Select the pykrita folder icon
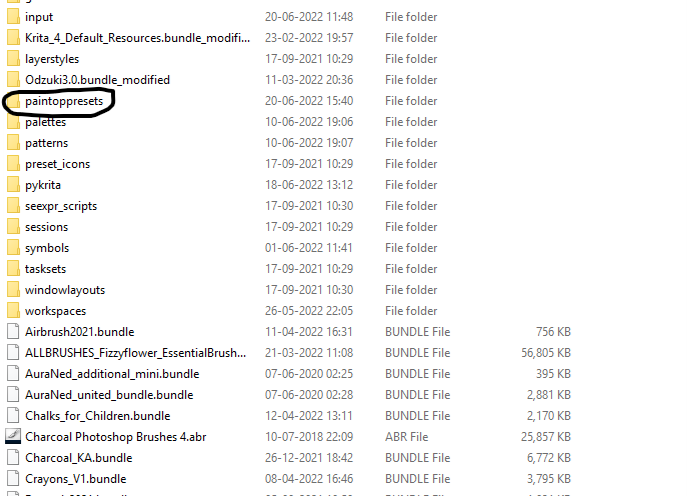 (x=13, y=184)
